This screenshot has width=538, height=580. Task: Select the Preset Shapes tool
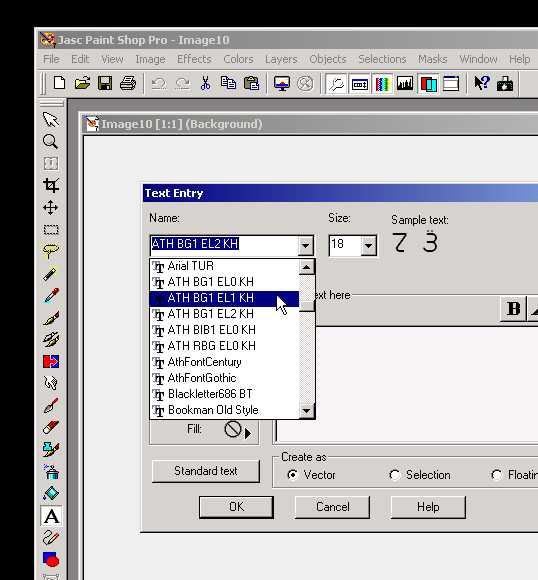[x=51, y=560]
